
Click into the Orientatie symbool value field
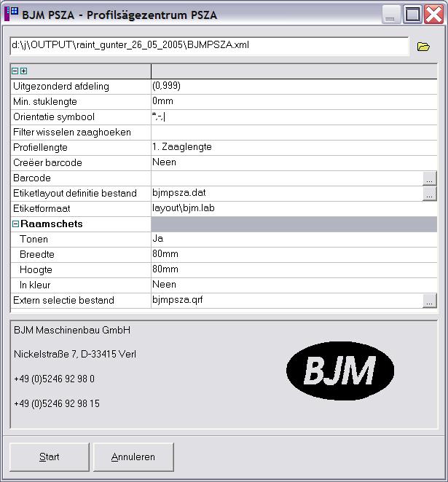(294, 117)
